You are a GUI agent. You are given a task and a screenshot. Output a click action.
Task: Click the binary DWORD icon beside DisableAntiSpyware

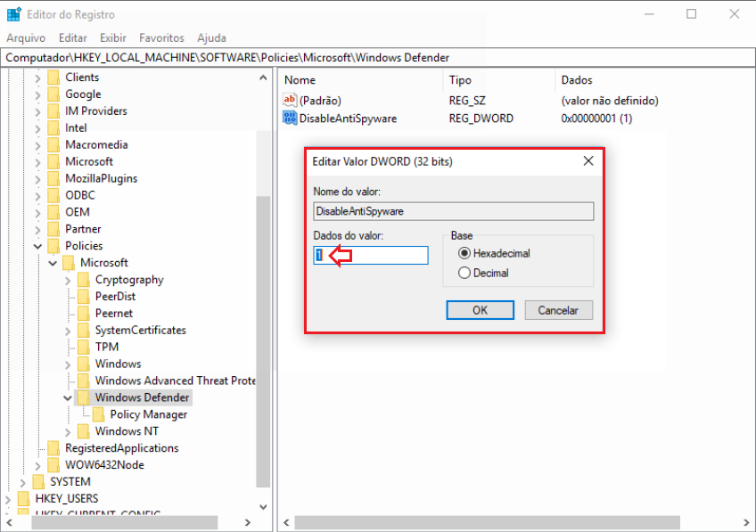click(x=289, y=118)
